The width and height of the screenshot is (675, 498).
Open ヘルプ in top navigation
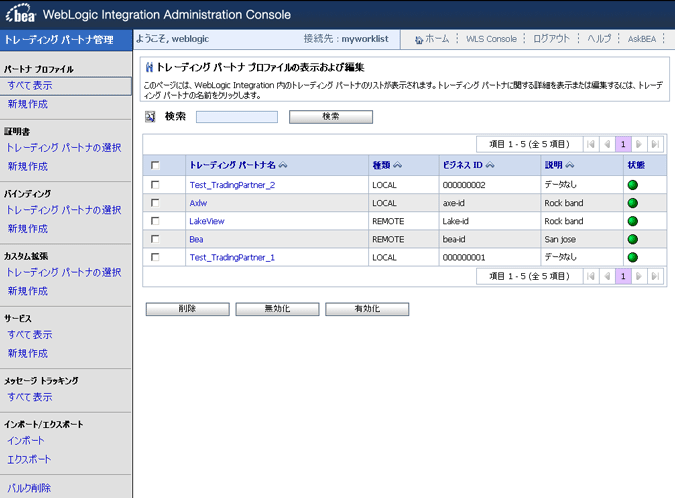tap(599, 39)
